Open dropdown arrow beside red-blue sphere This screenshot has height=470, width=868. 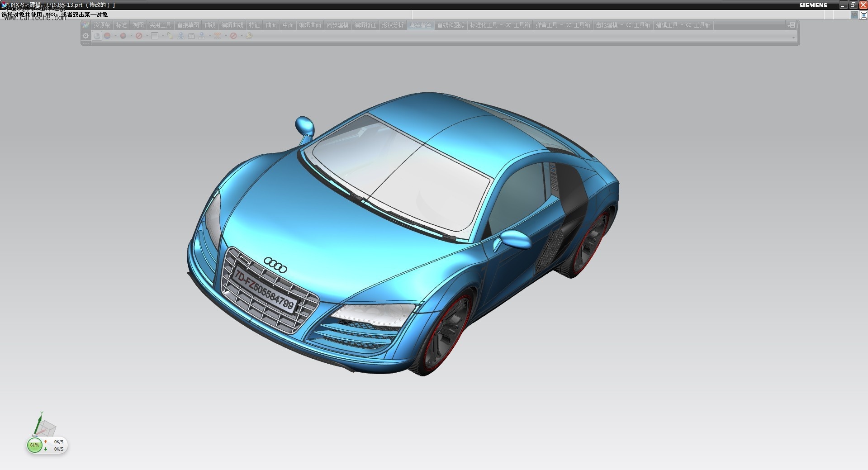tap(115, 36)
